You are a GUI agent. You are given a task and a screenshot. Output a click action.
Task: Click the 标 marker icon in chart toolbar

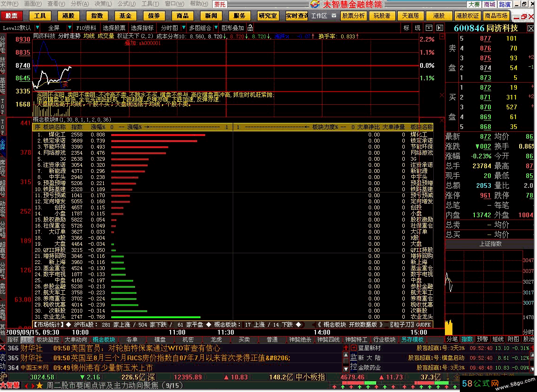[406, 28]
